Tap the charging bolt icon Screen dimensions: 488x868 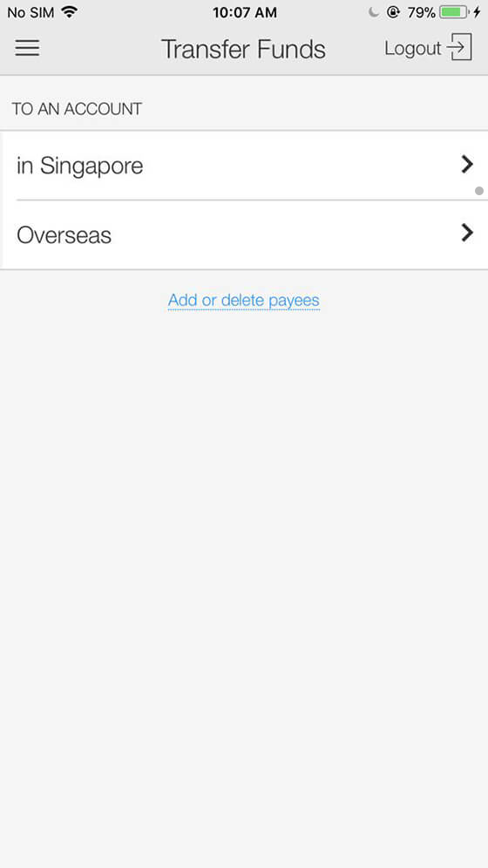477,11
